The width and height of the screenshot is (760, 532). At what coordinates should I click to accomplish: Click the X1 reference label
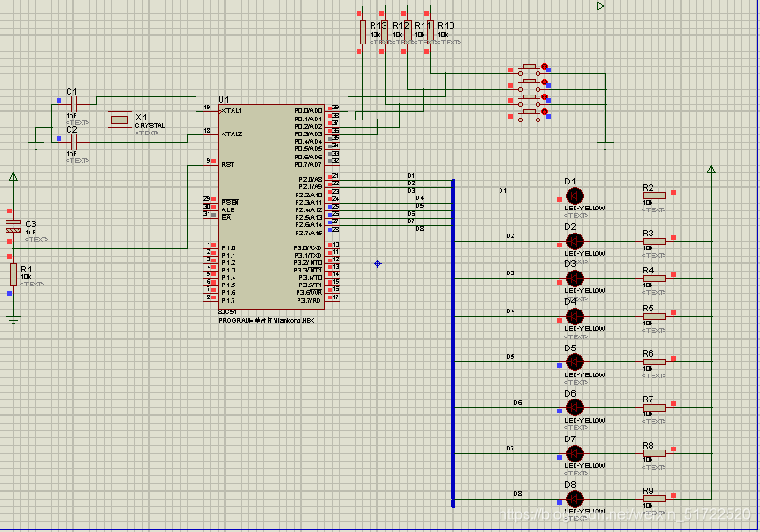pos(141,118)
